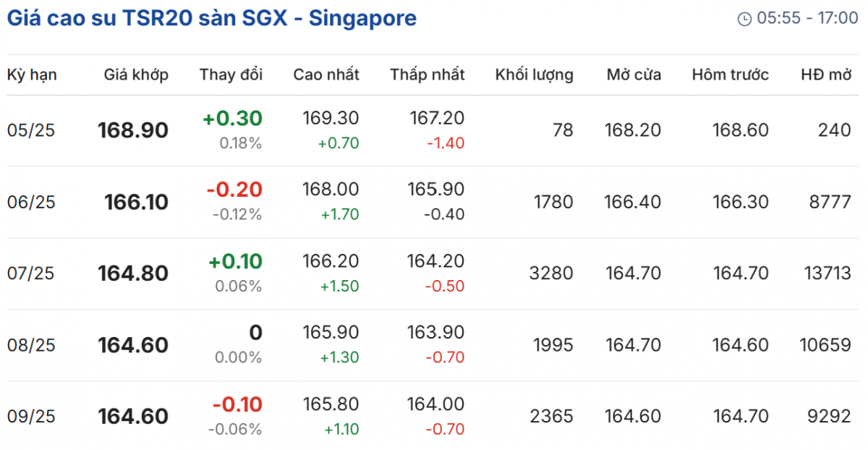Click the Thấp nhất column header
This screenshot has width=868, height=450.
pyautogui.click(x=427, y=75)
